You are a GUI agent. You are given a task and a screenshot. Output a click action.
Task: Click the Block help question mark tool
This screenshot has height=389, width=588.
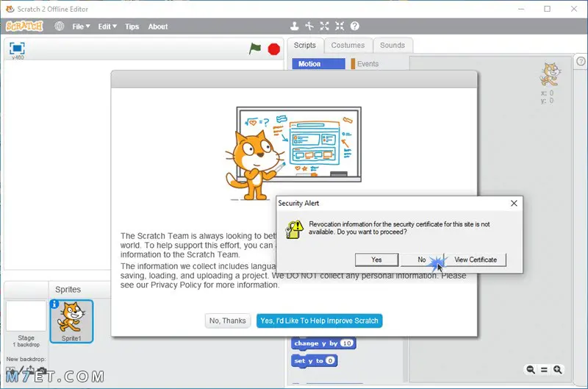click(x=355, y=26)
